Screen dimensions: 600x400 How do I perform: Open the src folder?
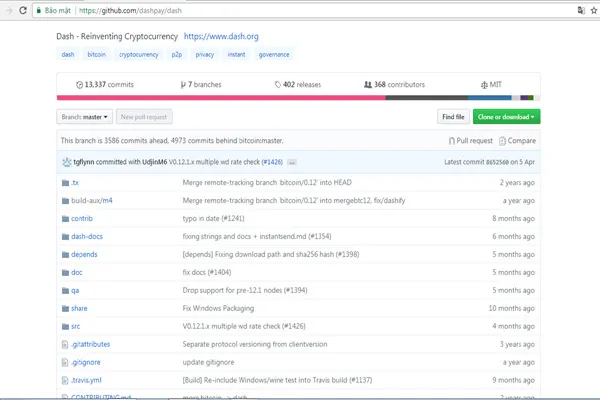(x=75, y=327)
